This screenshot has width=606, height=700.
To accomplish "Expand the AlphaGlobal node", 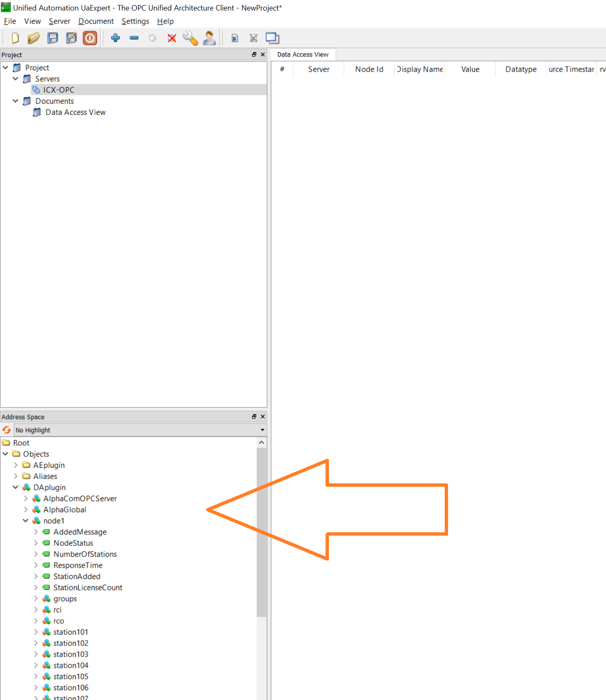I will pos(26,510).
